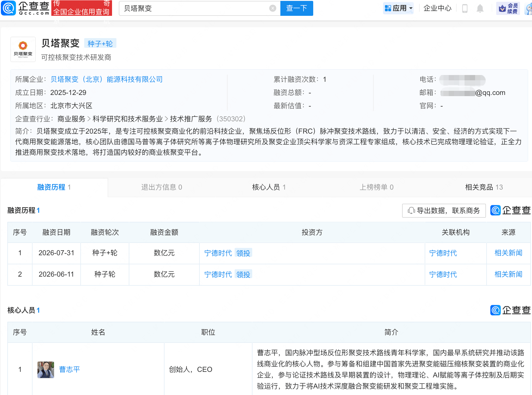The image size is (532, 395).
Task: Click the 种子轮 round cell
Action: (x=105, y=274)
